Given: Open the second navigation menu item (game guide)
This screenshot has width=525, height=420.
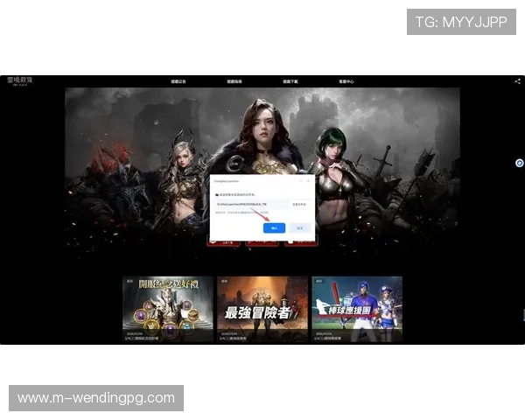Looking at the screenshot, I should 234,81.
